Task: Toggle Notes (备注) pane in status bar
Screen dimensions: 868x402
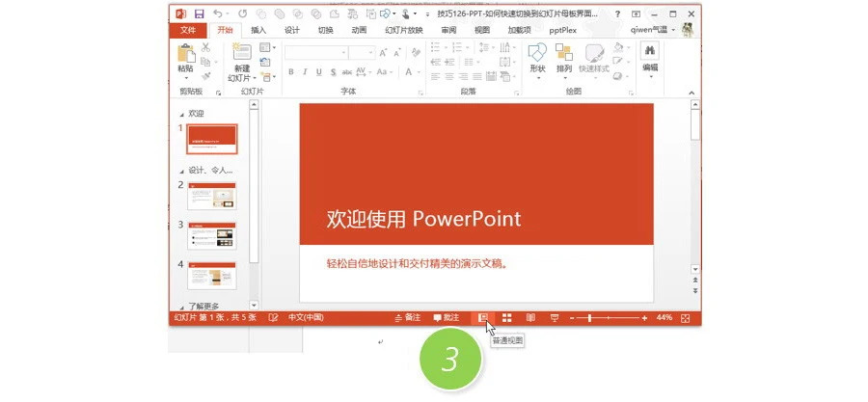Action: click(407, 317)
